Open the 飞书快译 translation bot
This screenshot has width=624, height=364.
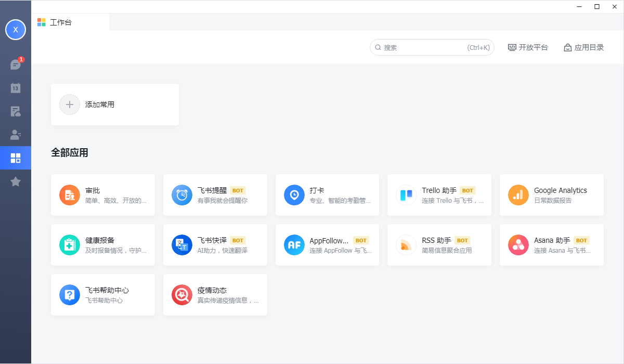tap(215, 245)
